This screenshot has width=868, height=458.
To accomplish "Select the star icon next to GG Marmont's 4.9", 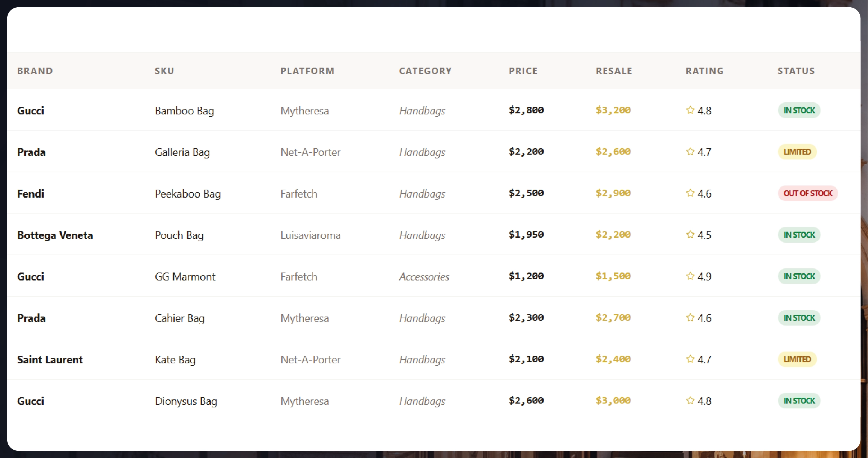I will (x=690, y=276).
